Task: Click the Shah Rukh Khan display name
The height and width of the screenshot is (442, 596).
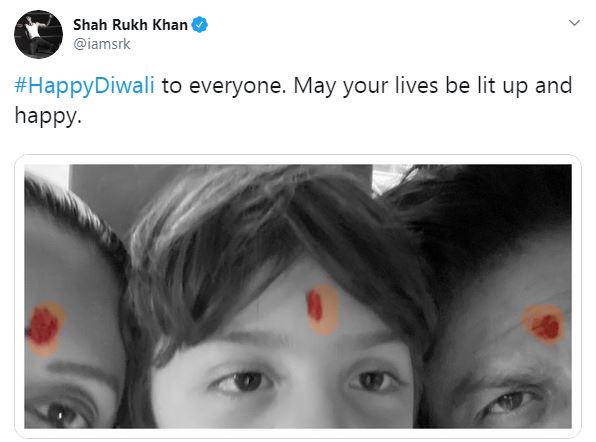Action: 130,25
